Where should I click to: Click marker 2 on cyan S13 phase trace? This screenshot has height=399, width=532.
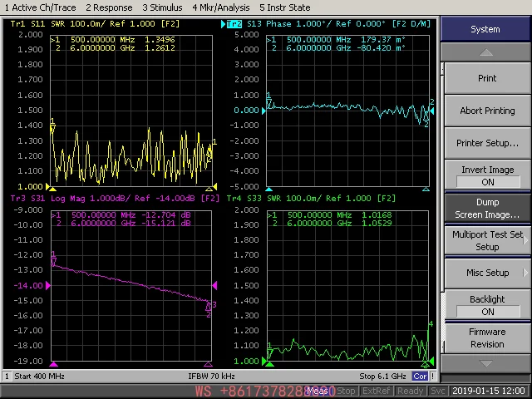(426, 117)
